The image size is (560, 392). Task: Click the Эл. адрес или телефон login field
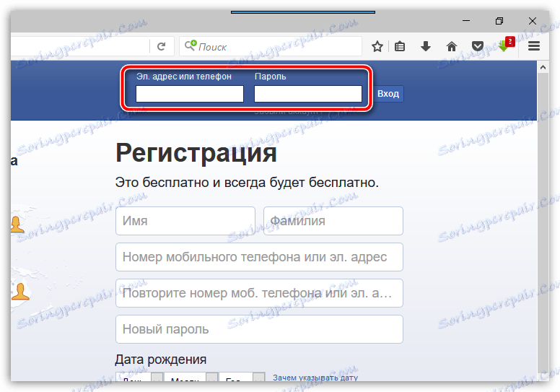tap(190, 94)
